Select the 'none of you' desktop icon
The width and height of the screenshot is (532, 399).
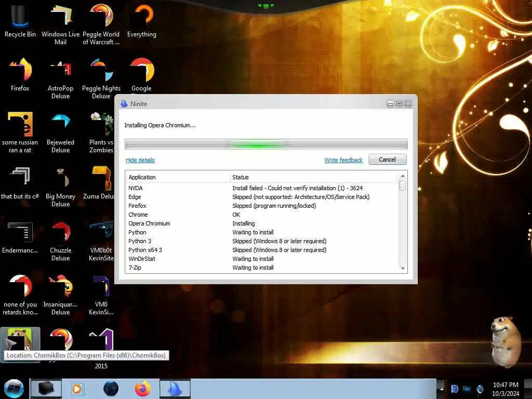coord(20,295)
